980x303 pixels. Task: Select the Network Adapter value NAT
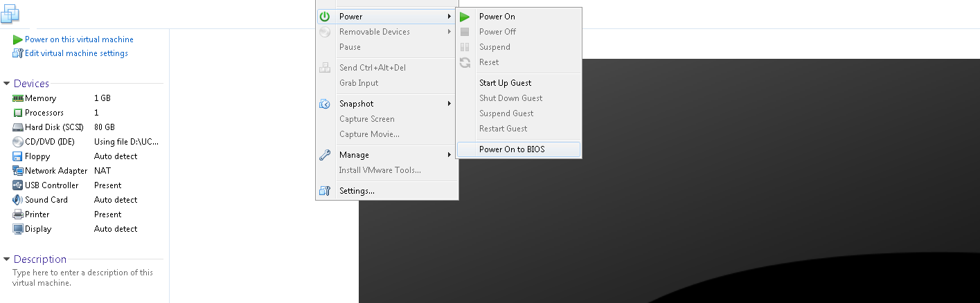click(103, 171)
